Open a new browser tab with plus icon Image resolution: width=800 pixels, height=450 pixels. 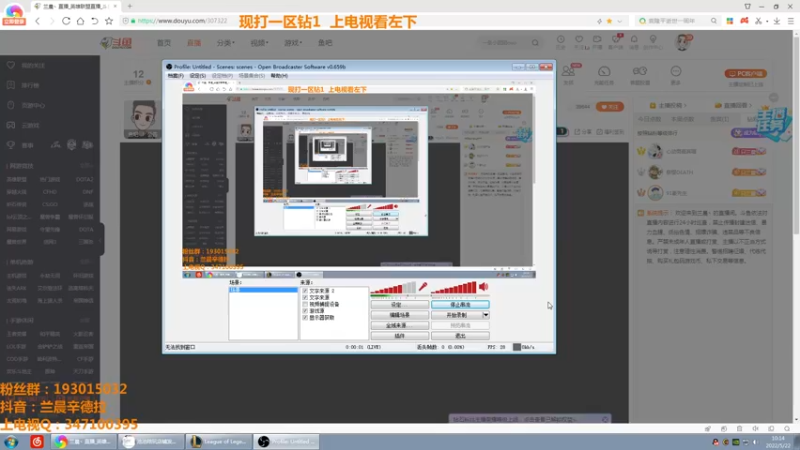click(130, 6)
